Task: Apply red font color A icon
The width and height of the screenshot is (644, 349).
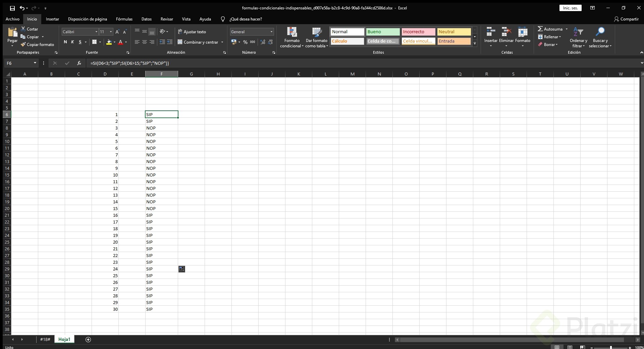Action: 120,42
